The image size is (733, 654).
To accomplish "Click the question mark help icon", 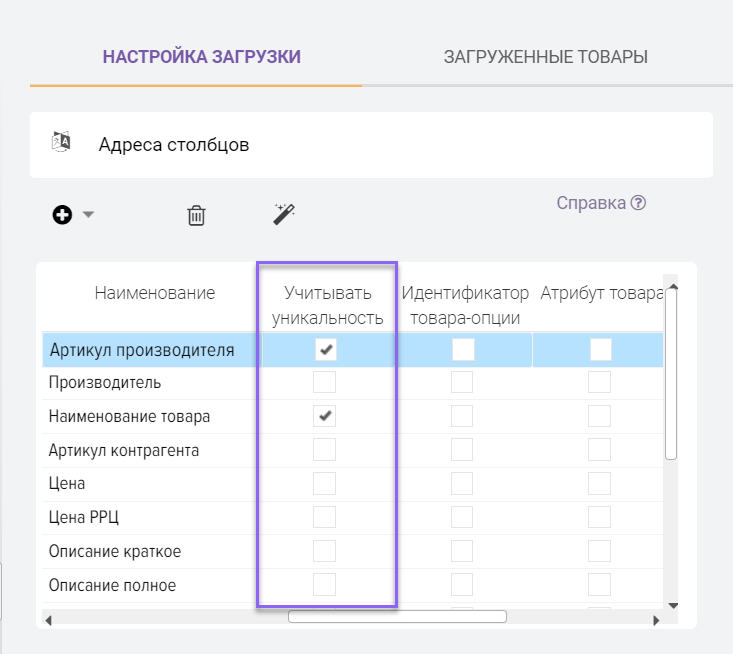I will point(638,203).
